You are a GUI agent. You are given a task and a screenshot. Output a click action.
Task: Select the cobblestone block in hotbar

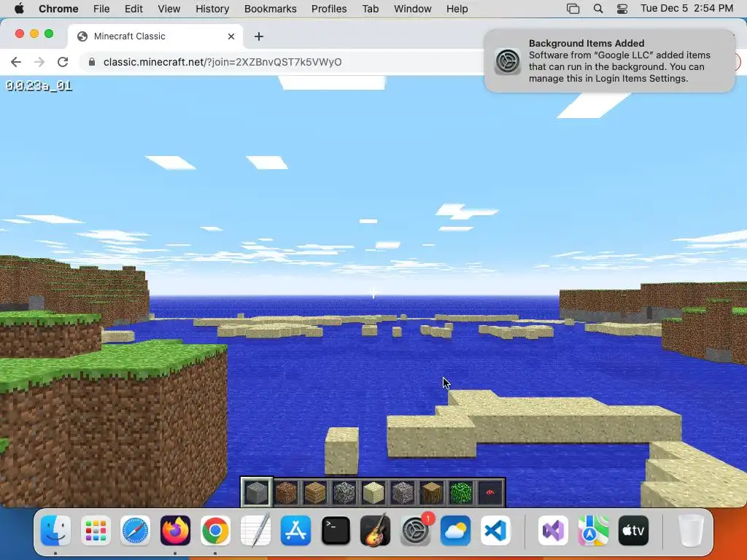tap(344, 492)
